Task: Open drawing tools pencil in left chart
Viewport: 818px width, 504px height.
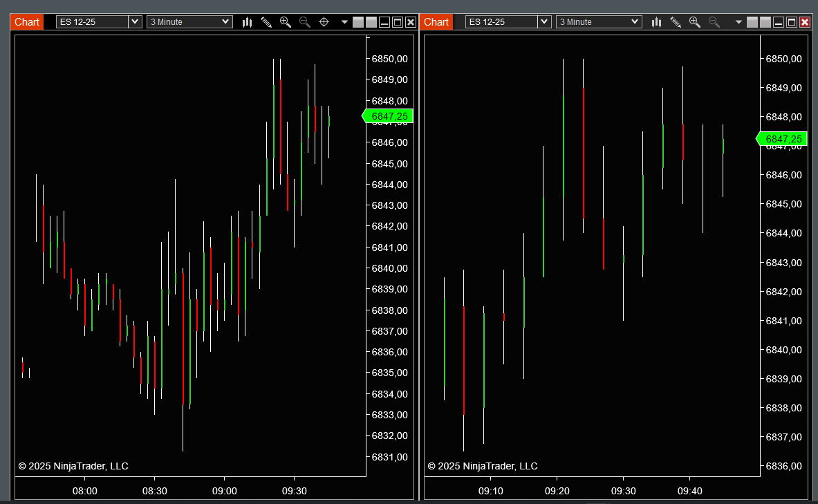Action: click(x=266, y=22)
